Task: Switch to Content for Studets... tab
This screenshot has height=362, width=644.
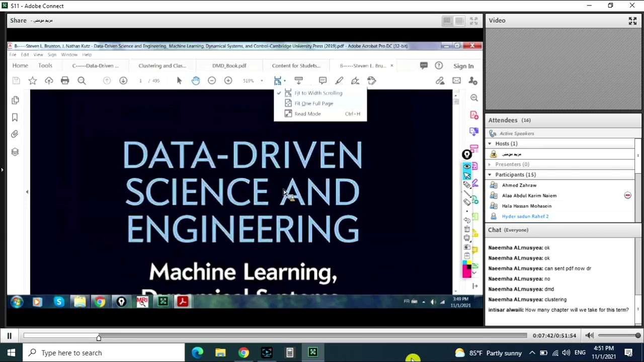Action: [x=296, y=66]
